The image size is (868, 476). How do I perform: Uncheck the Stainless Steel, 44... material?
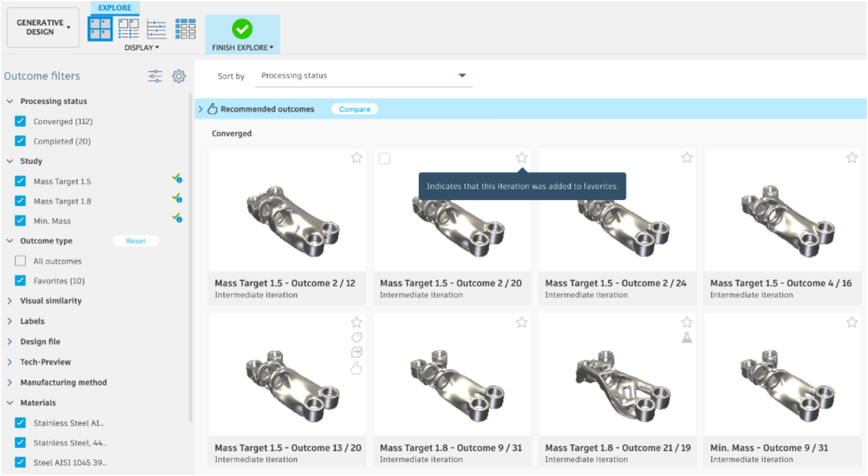[x=20, y=443]
